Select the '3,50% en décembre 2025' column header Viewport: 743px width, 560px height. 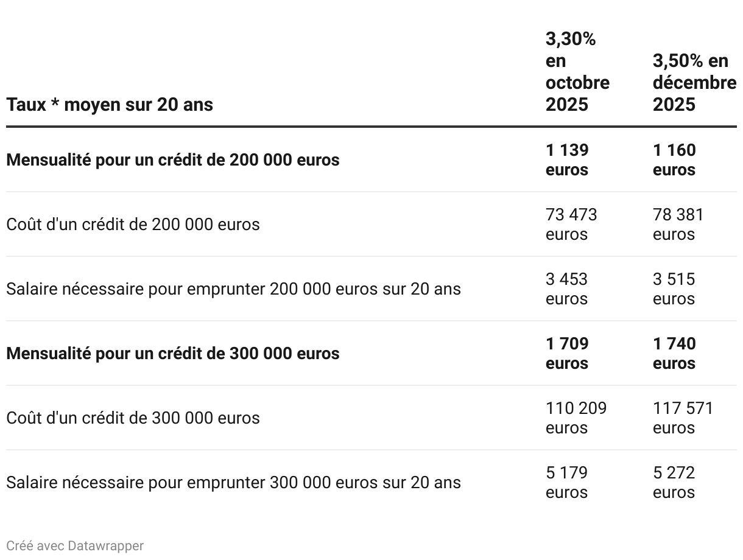[694, 83]
